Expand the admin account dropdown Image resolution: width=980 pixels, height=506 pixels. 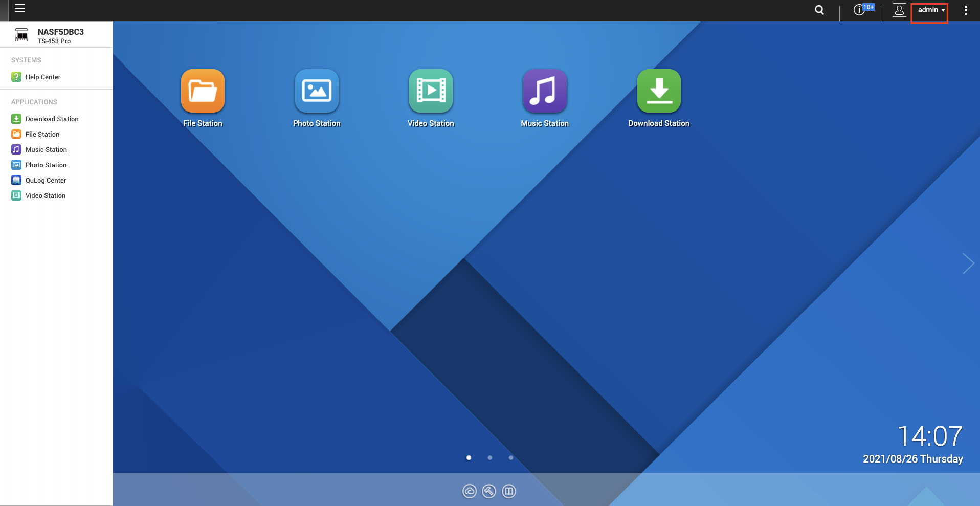tap(931, 10)
